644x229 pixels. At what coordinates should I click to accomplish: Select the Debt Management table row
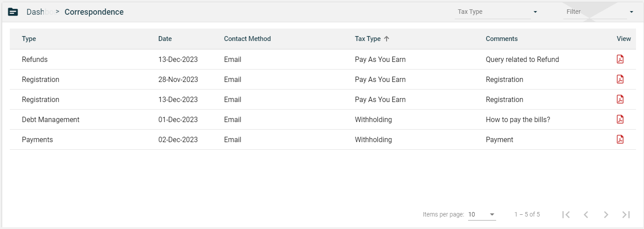[x=51, y=119]
